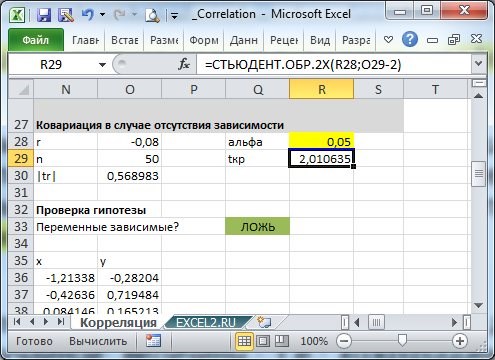Click the vertical scrollbar thumb
The height and width of the screenshot is (360, 495).
coord(479,174)
